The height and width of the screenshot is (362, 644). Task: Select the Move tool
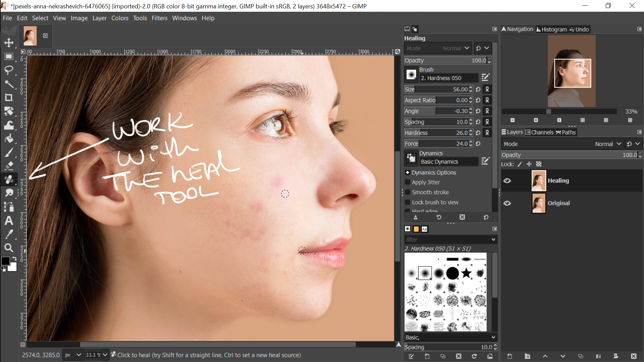point(9,43)
